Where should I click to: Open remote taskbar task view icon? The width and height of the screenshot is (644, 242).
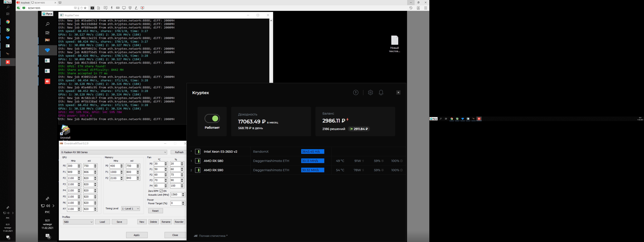pos(48,33)
